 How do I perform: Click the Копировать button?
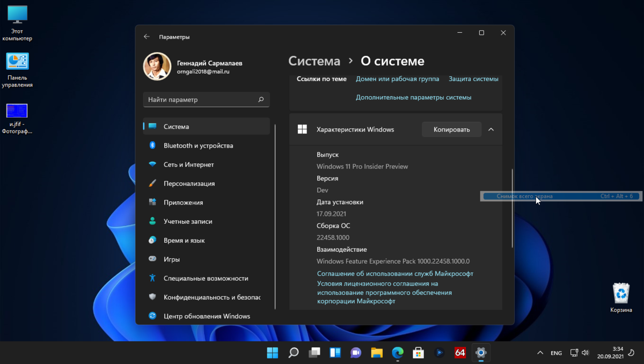[x=451, y=129]
